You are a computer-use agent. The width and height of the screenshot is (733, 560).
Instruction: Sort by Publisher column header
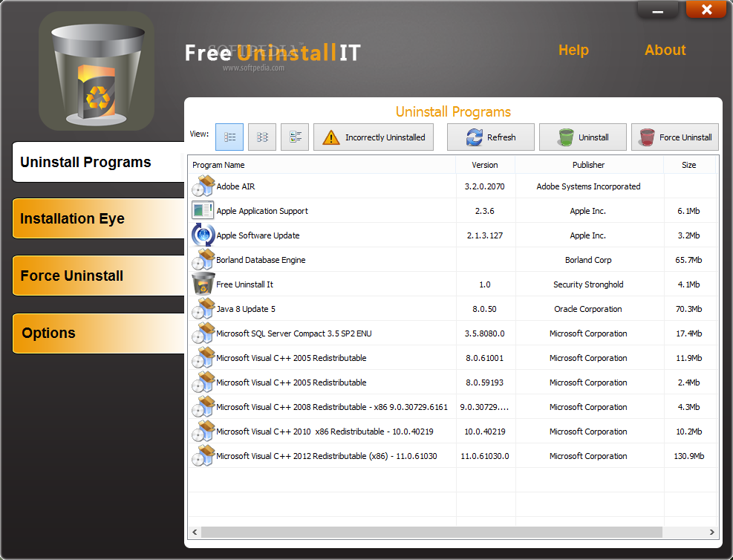pyautogui.click(x=588, y=165)
